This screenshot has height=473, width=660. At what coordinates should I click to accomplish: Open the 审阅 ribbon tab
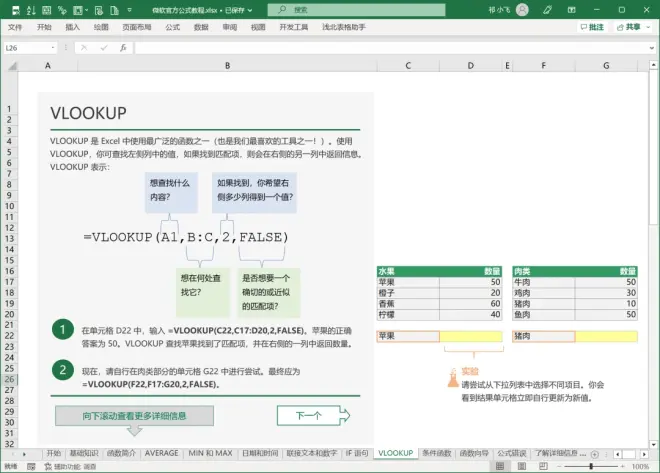(230, 27)
